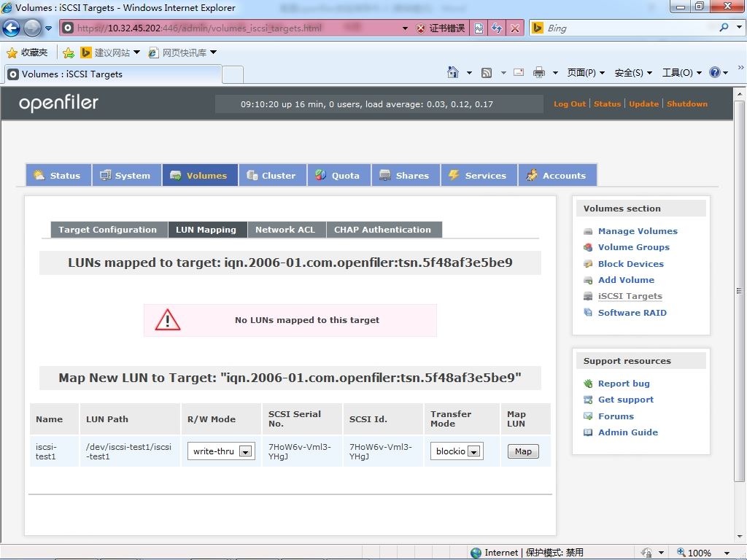This screenshot has width=747, height=560.
Task: Switch to Network ACL sub-tab
Action: pos(286,230)
